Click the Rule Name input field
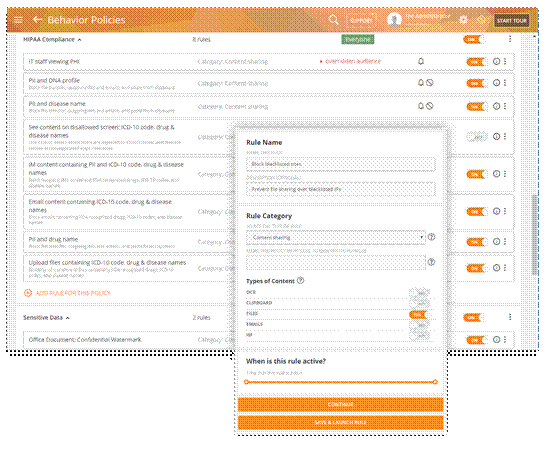 point(341,164)
